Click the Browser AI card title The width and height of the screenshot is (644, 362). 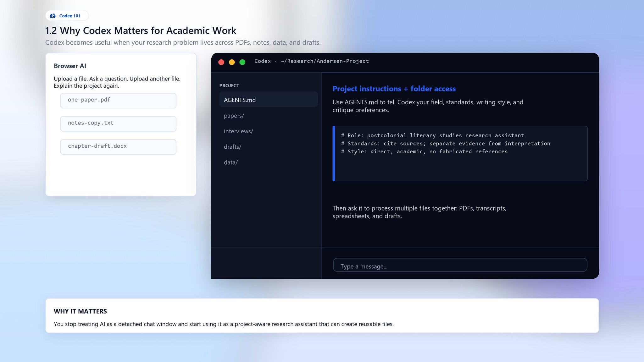tap(70, 66)
